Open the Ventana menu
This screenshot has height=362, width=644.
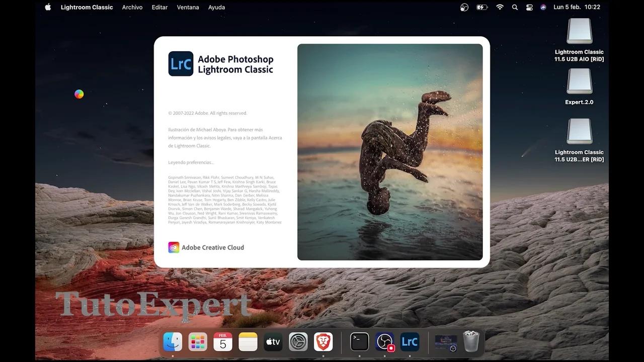[x=188, y=7]
